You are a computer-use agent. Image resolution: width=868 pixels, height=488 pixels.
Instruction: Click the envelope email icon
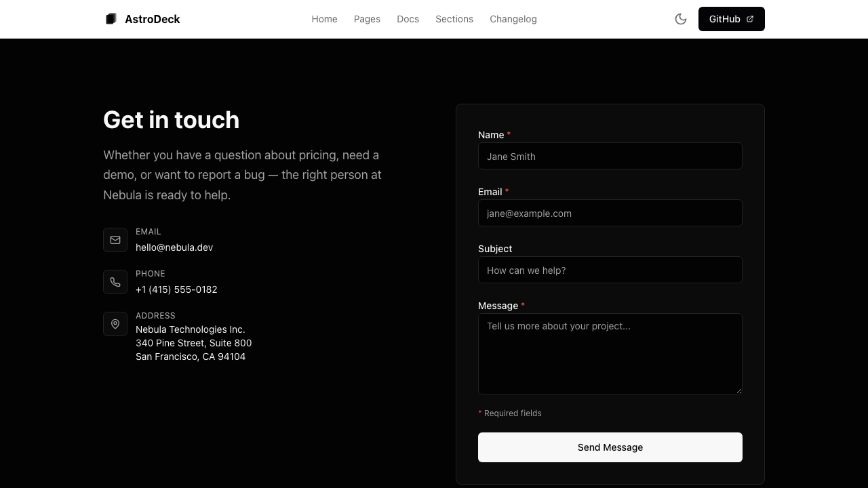tap(115, 240)
